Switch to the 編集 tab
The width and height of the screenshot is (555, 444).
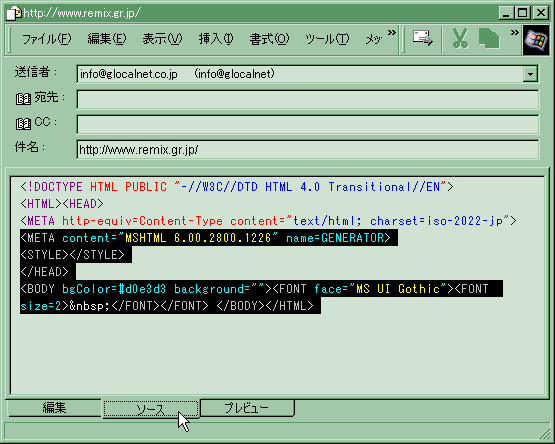point(54,408)
